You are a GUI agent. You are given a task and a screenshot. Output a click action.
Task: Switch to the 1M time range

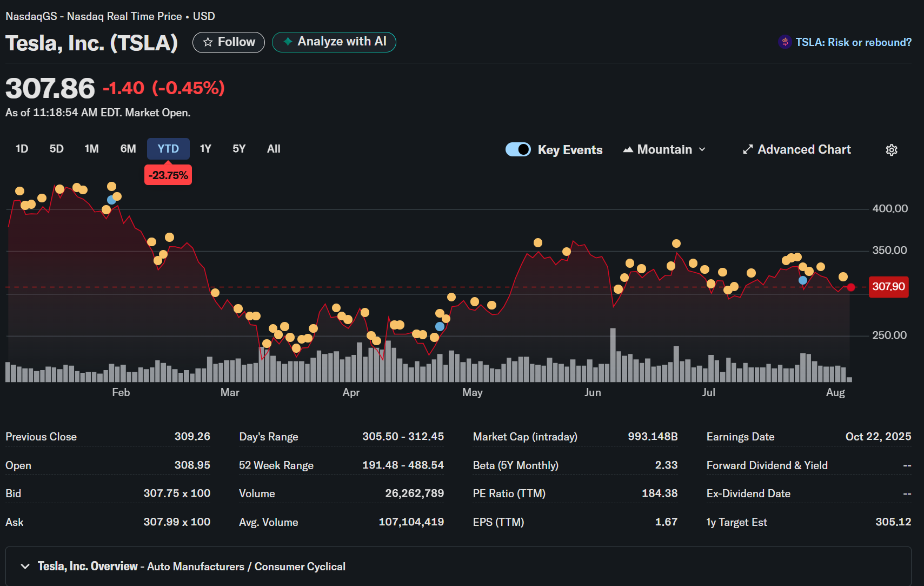coord(91,149)
